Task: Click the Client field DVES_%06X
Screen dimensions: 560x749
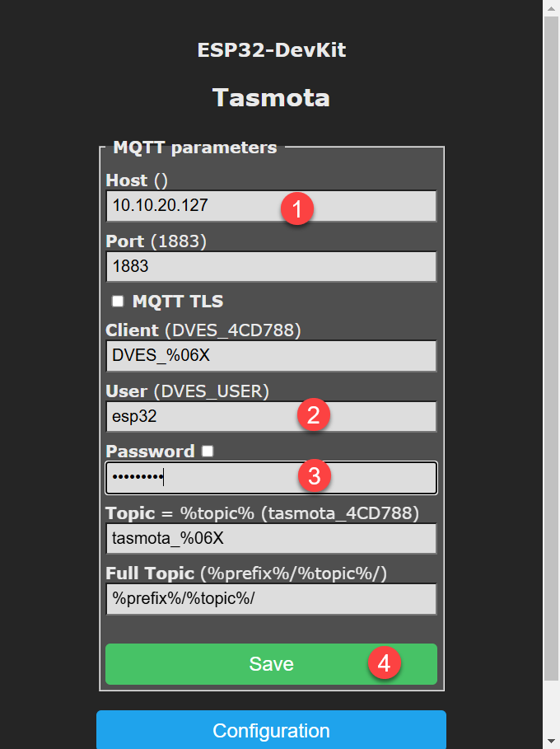Action: [270, 357]
